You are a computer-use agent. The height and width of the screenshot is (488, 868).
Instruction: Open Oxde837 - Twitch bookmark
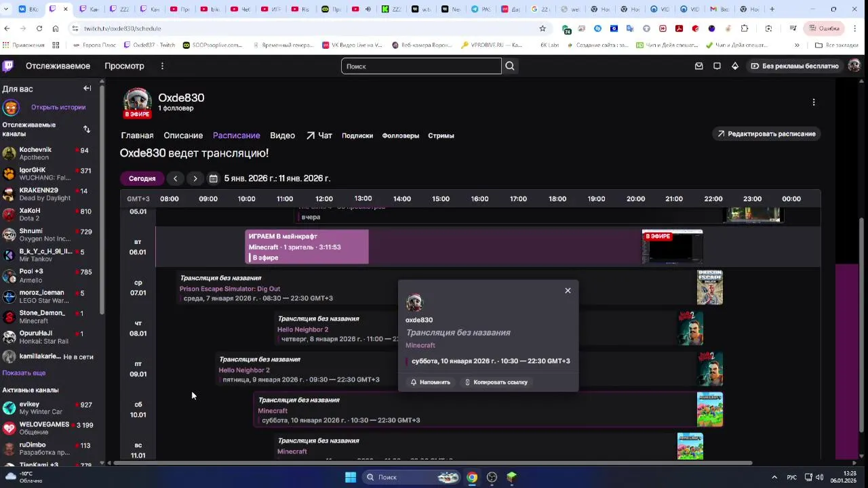[149, 45]
